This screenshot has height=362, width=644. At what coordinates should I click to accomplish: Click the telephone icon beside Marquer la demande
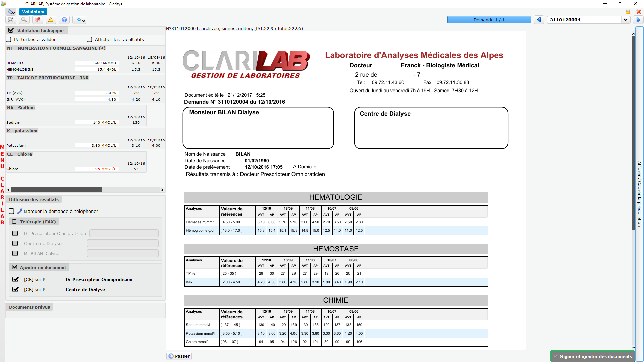(x=19, y=211)
